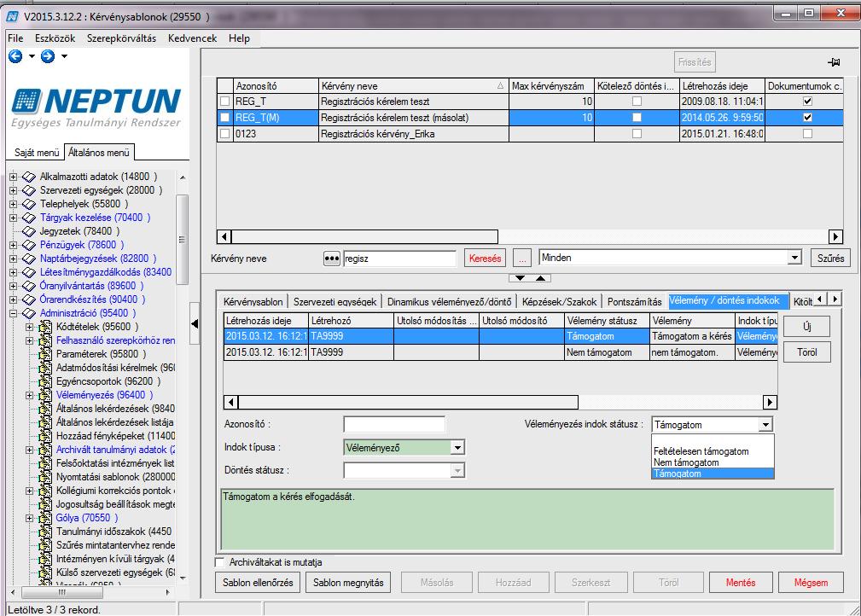Image resolution: width=861 pixels, height=616 pixels.
Task: Collapse the left menu panel with the black arrow
Action: tap(195, 324)
